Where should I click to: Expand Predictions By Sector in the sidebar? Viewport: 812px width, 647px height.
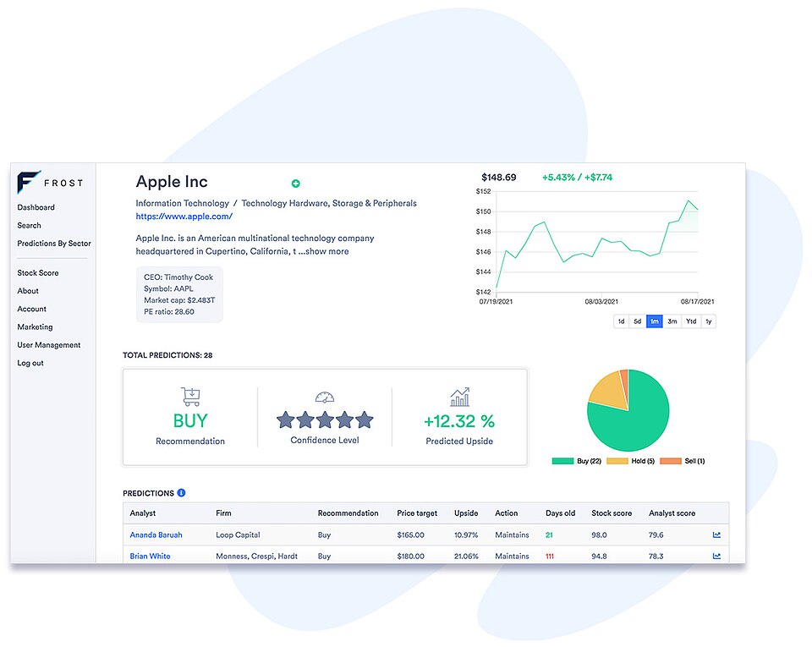tap(52, 244)
